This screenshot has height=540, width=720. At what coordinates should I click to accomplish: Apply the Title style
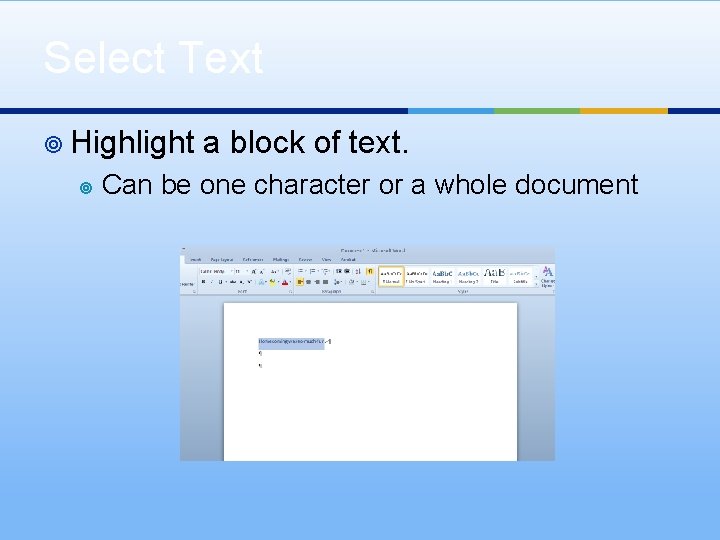coord(495,276)
